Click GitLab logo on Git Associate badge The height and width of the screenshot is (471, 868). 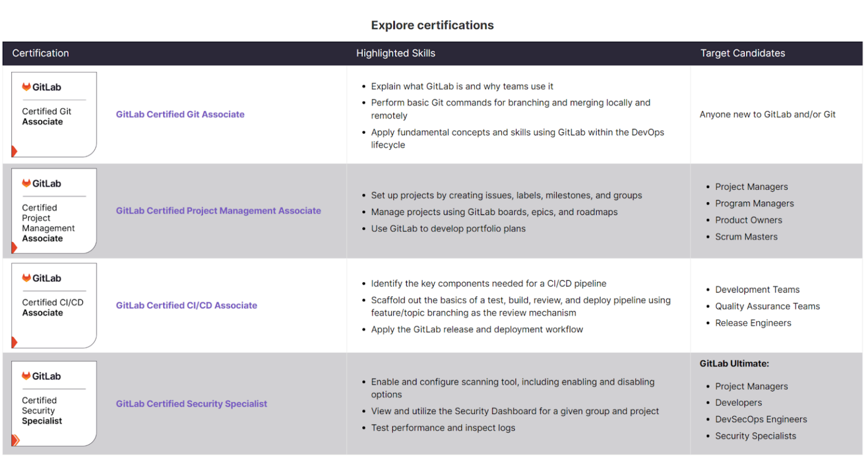pyautogui.click(x=27, y=87)
